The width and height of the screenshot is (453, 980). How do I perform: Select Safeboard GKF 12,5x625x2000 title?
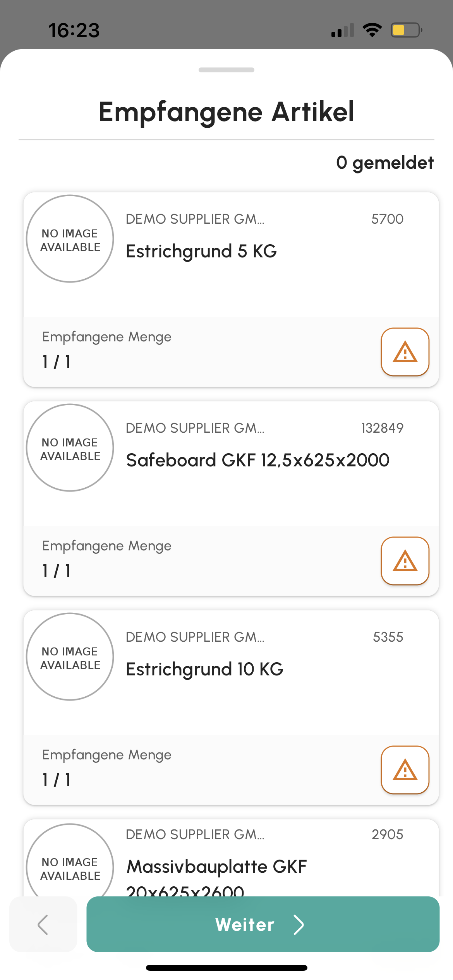tap(258, 460)
